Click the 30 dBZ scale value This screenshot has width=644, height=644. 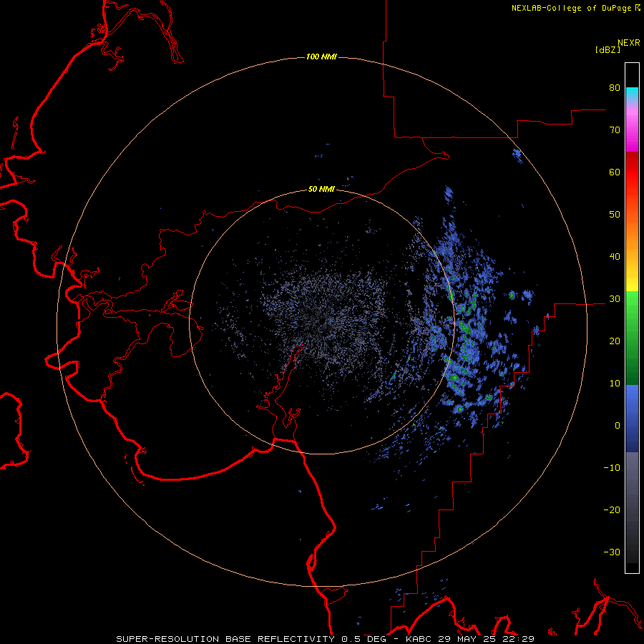tap(615, 299)
